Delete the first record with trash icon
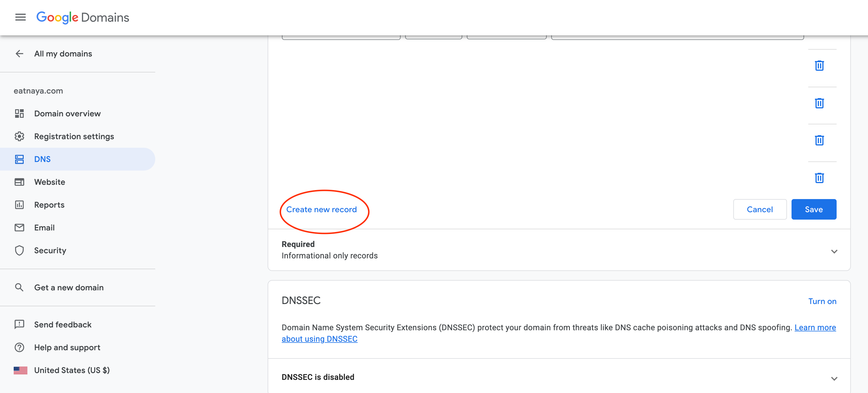 point(819,65)
